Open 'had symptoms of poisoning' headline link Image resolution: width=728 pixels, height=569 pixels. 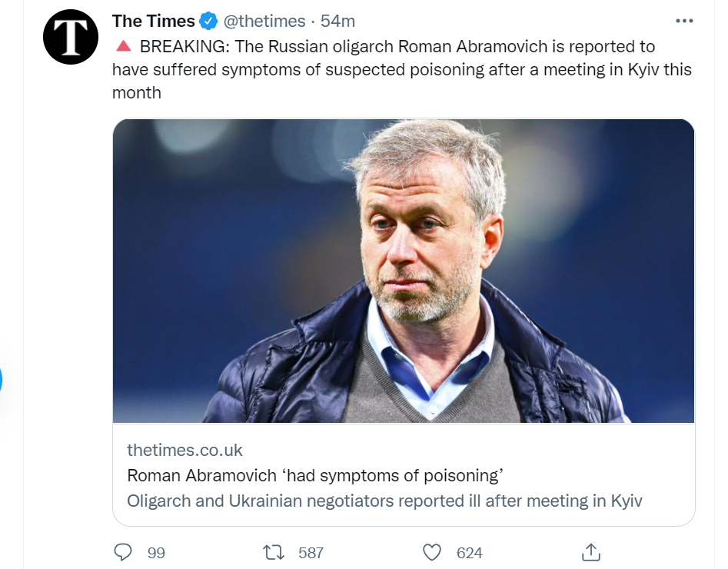314,475
